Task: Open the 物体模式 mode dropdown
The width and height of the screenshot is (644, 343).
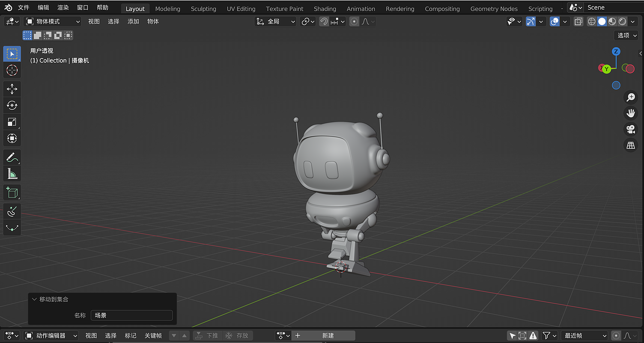Action: pos(53,21)
